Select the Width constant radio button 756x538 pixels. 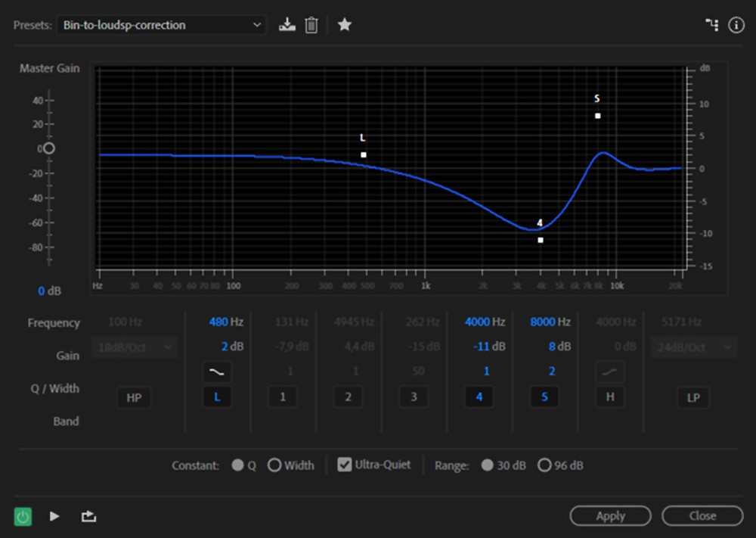[274, 465]
